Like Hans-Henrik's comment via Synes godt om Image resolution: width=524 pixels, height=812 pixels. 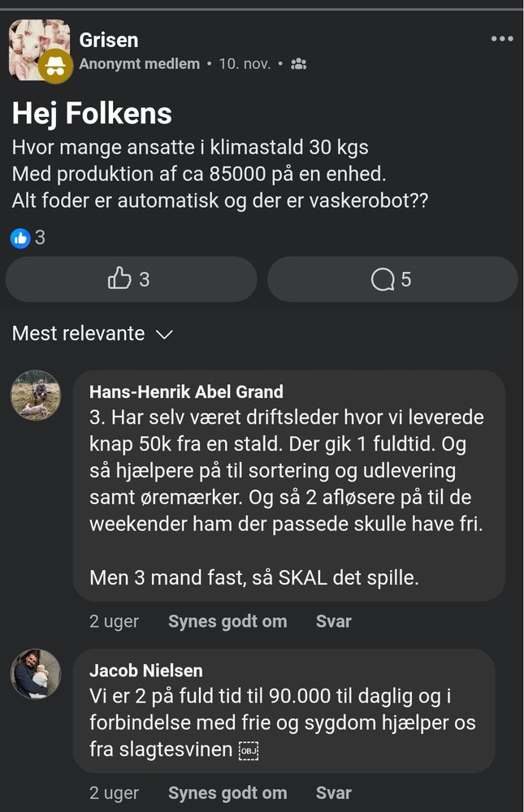227,621
